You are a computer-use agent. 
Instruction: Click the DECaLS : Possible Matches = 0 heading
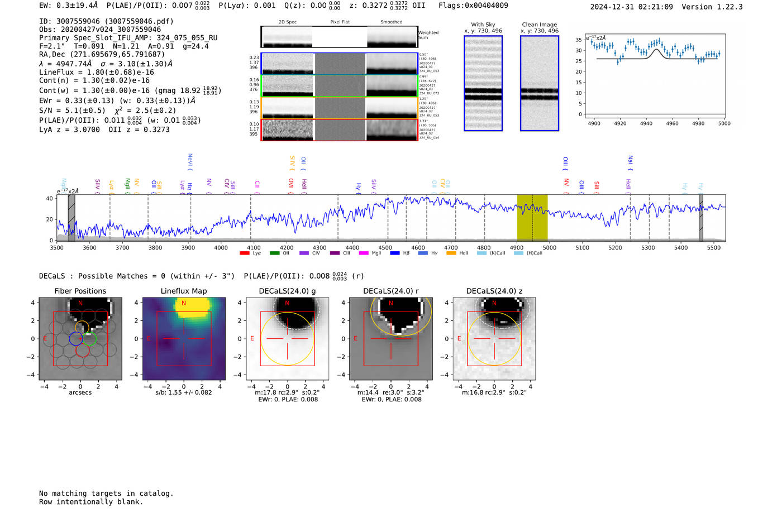click(x=137, y=276)
